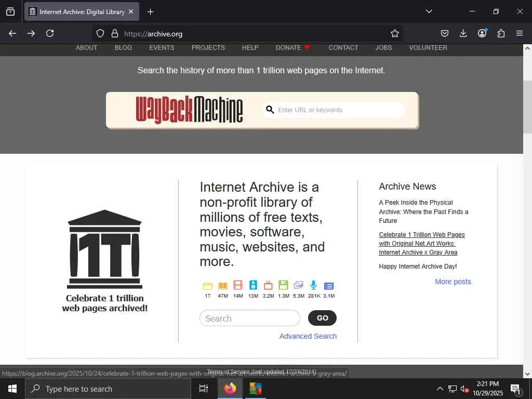Click the Type here to search taskbar box
The height and width of the screenshot is (399, 532).
coord(108,389)
